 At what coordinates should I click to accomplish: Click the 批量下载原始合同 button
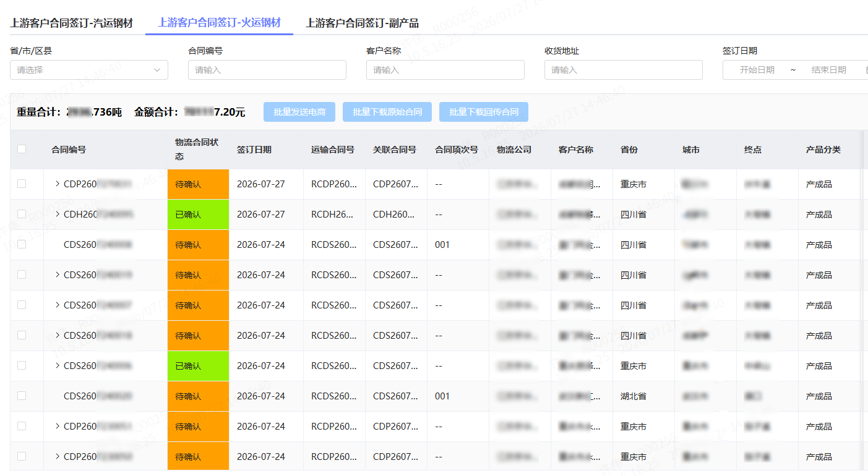coord(387,112)
